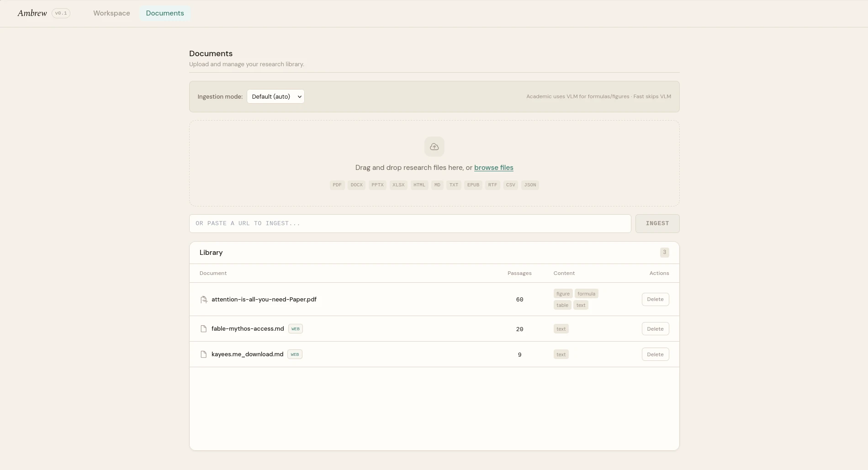Click the Ingest button
The width and height of the screenshot is (868, 470).
tap(657, 223)
